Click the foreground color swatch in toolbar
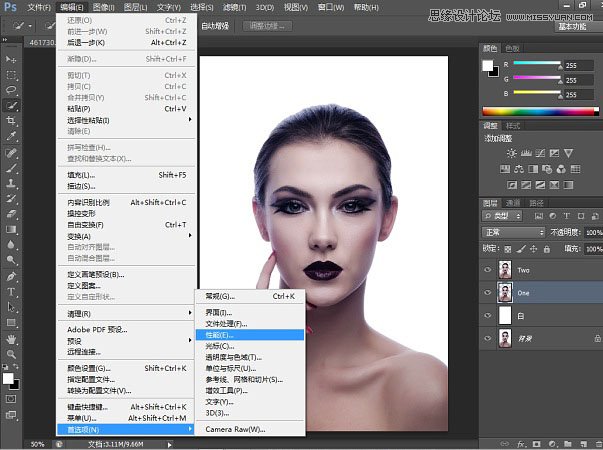 pyautogui.click(x=8, y=378)
